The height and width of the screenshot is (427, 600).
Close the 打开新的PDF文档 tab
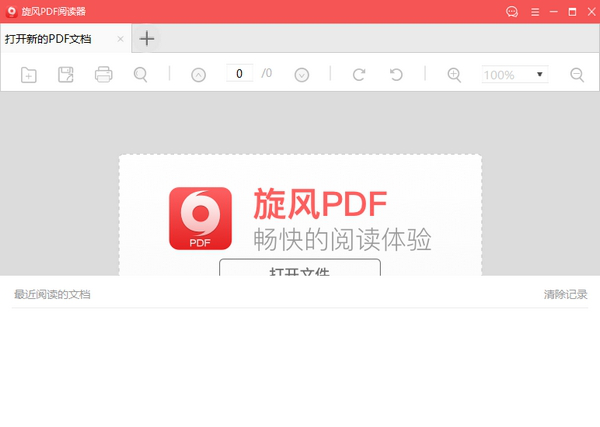[x=120, y=39]
